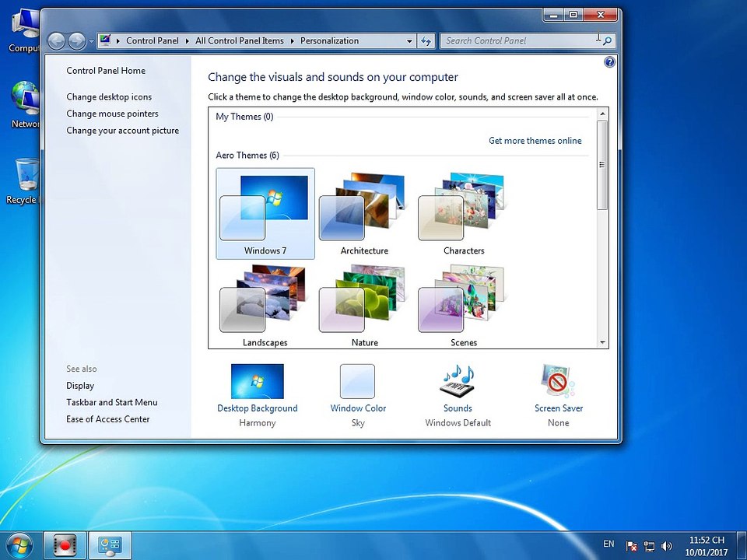747x560 pixels.
Task: Open Ease of Access Center link
Action: click(108, 419)
